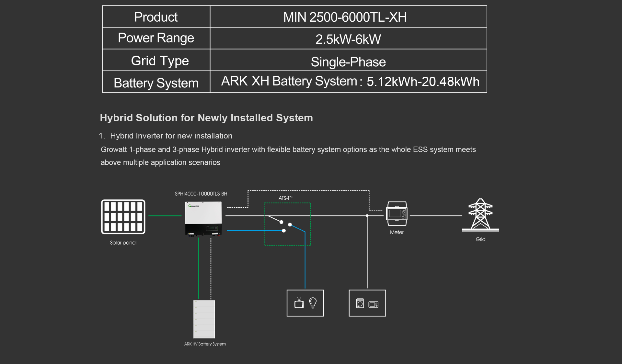This screenshot has width=622, height=364.
Task: Click the 'MIN 2500-6000TL-XH' cell
Action: (x=349, y=17)
